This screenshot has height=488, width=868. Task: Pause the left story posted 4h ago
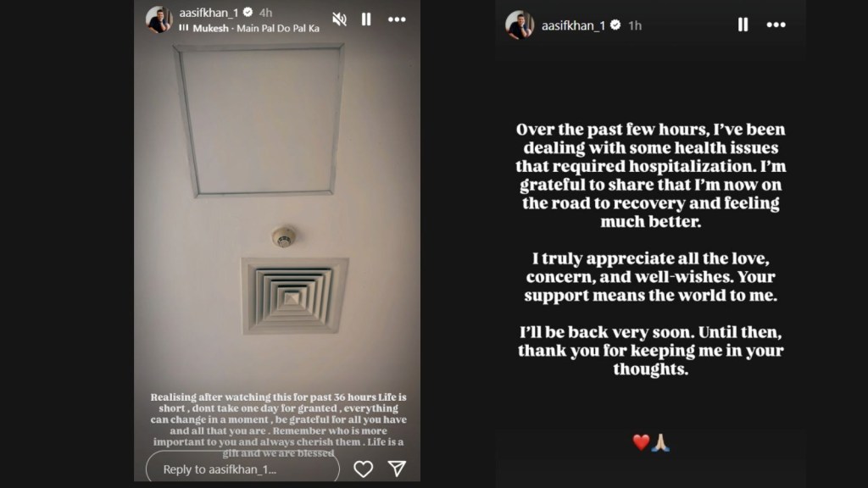[x=366, y=19]
